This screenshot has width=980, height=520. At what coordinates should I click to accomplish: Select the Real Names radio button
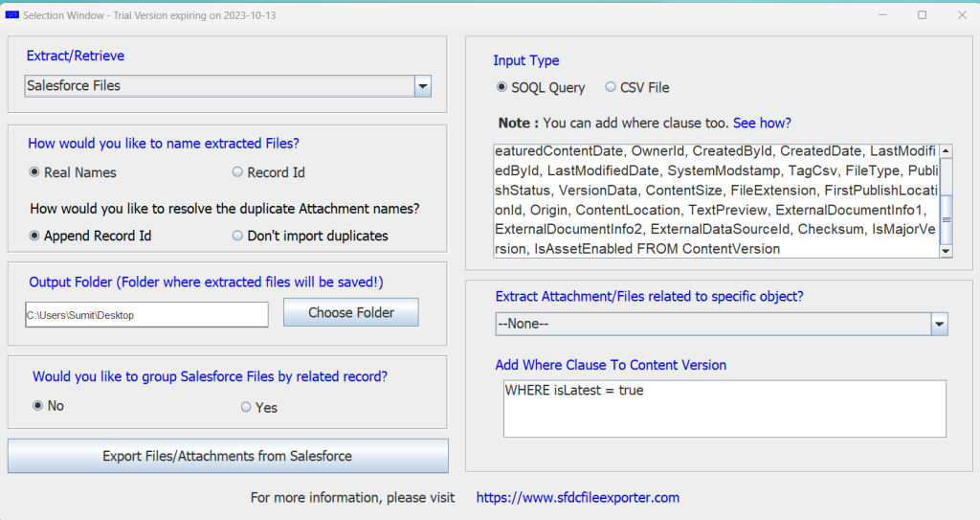click(x=35, y=172)
